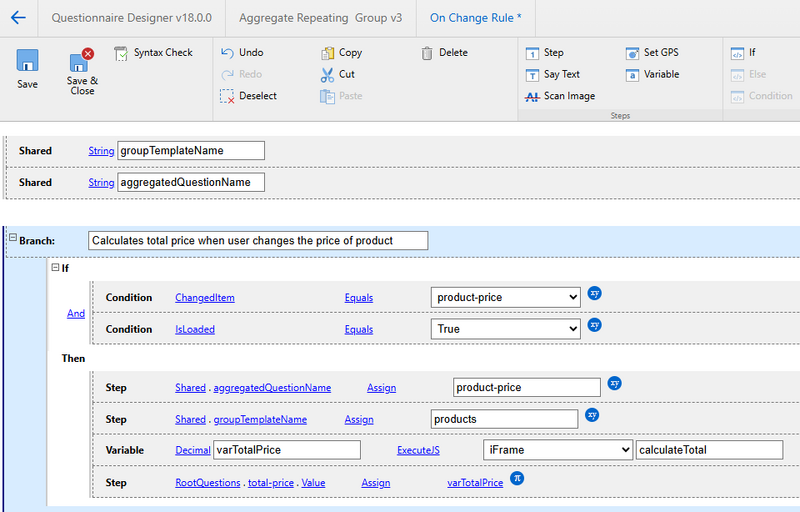This screenshot has width=800, height=512.
Task: Click the total-price link
Action: 271,483
